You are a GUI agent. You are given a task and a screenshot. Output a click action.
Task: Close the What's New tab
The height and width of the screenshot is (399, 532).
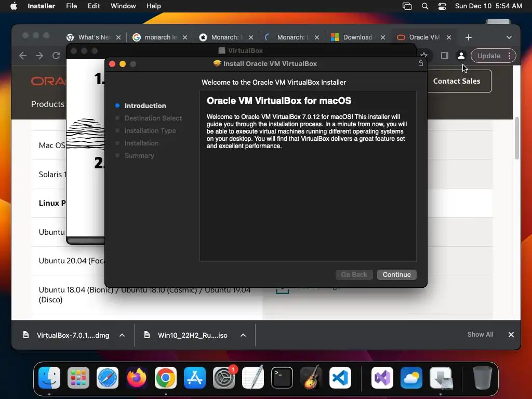point(118,37)
